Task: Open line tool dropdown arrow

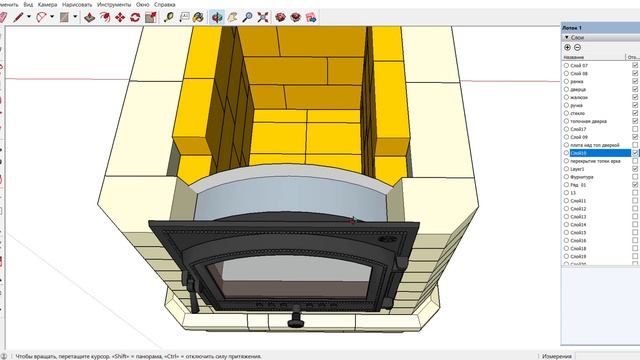Action: (x=29, y=17)
